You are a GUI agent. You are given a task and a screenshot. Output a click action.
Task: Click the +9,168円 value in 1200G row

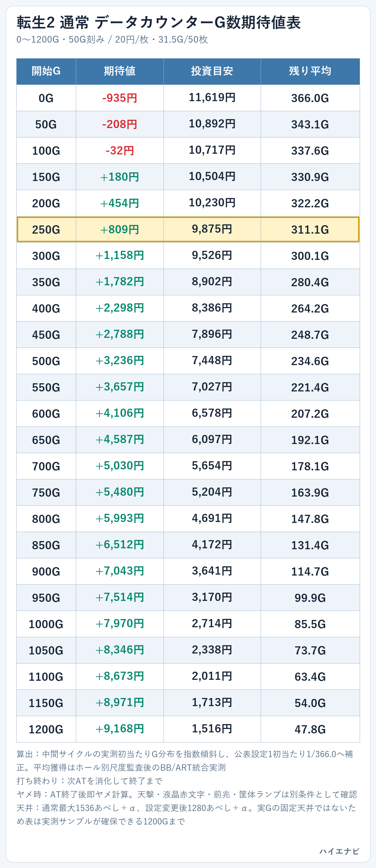120,729
